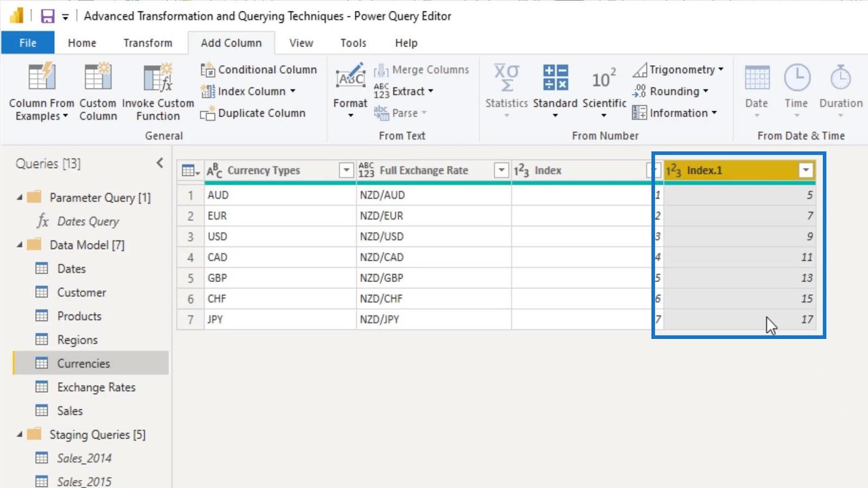Open the Help tab

pyautogui.click(x=406, y=42)
